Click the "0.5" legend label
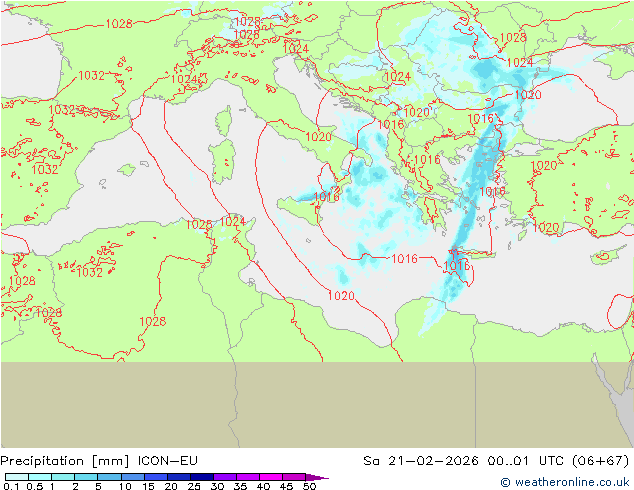634x490 pixels. tap(34, 486)
